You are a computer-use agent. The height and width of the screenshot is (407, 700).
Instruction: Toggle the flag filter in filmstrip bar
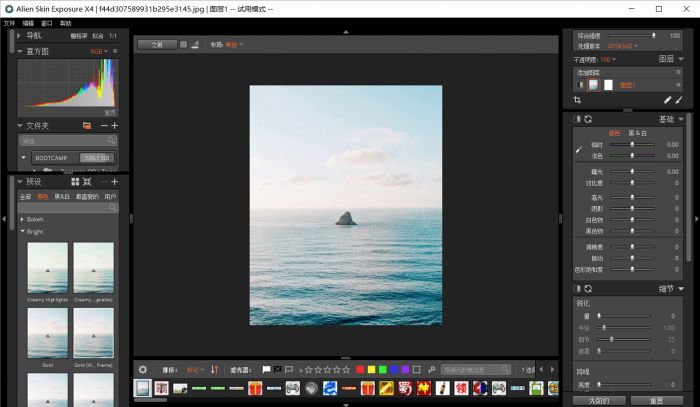(x=264, y=369)
